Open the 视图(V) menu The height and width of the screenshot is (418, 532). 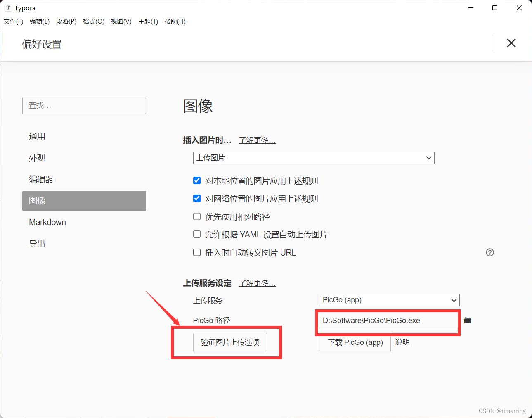(121, 21)
